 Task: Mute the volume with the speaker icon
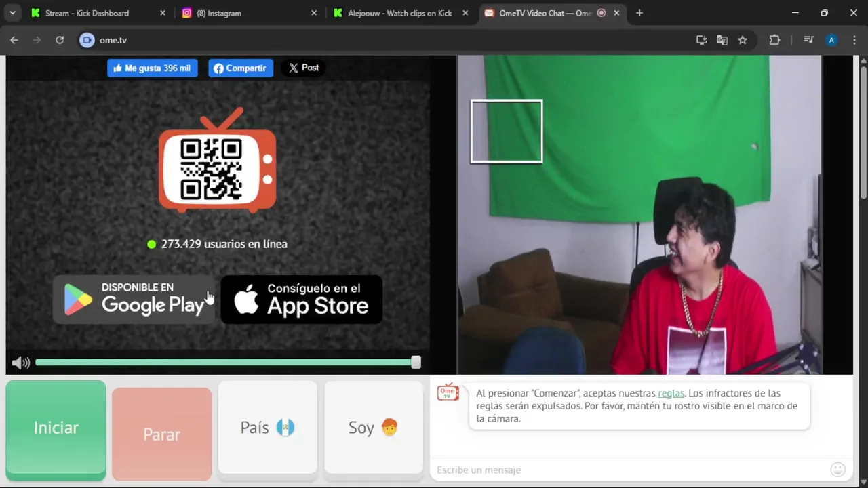(x=20, y=363)
